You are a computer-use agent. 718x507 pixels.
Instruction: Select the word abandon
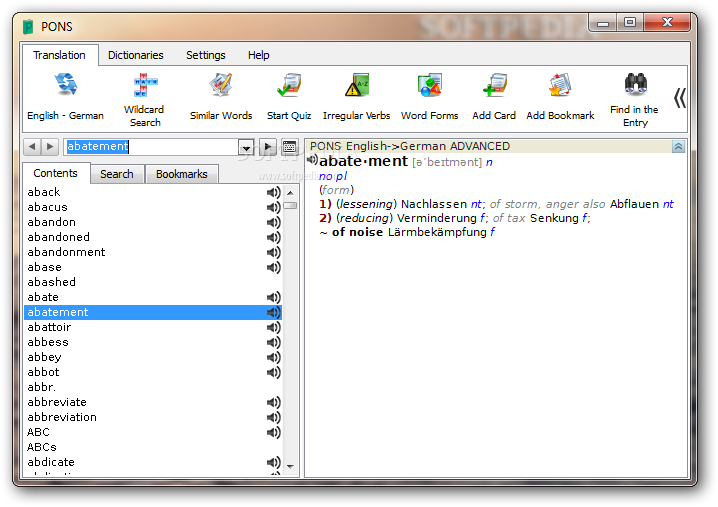coord(51,222)
